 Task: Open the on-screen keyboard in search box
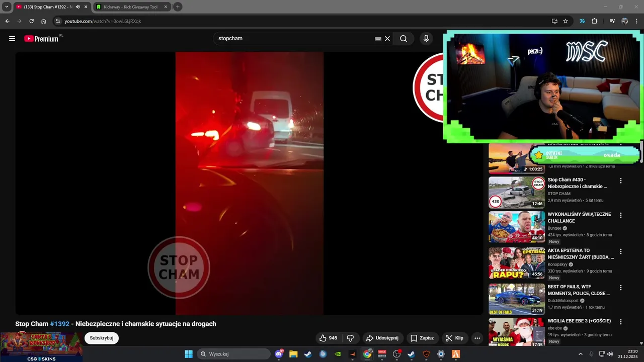(x=378, y=39)
